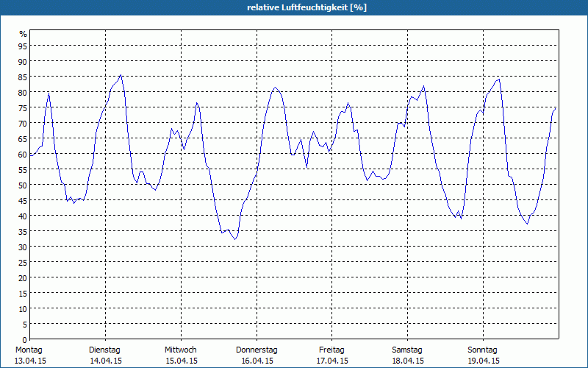The height and width of the screenshot is (368, 588).
Task: Select the 75 y-axis label
Action: click(x=23, y=107)
